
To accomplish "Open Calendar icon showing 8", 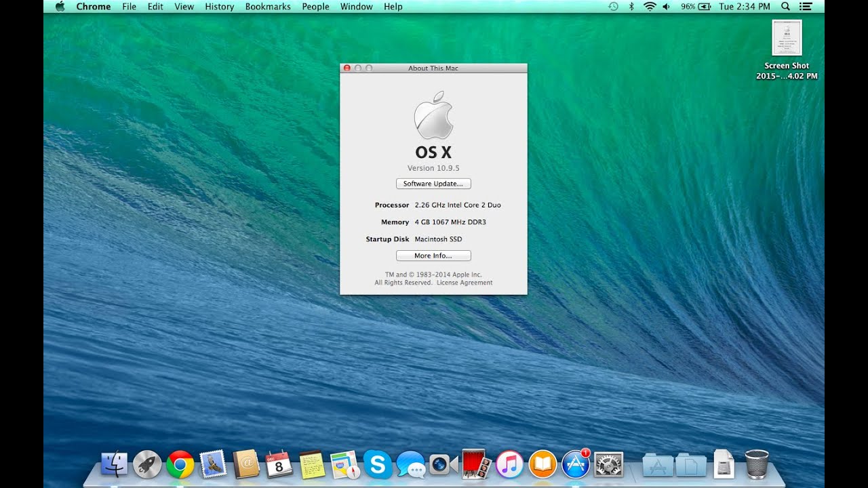I will coord(279,464).
